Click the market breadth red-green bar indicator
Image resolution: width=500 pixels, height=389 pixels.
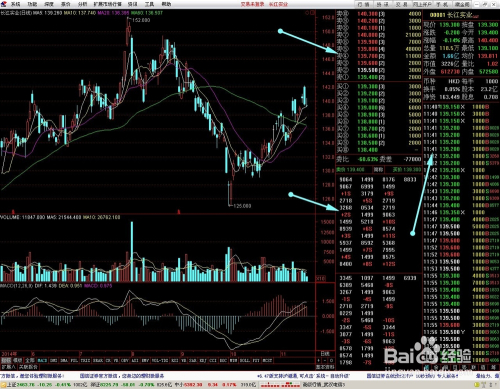(x=280, y=385)
